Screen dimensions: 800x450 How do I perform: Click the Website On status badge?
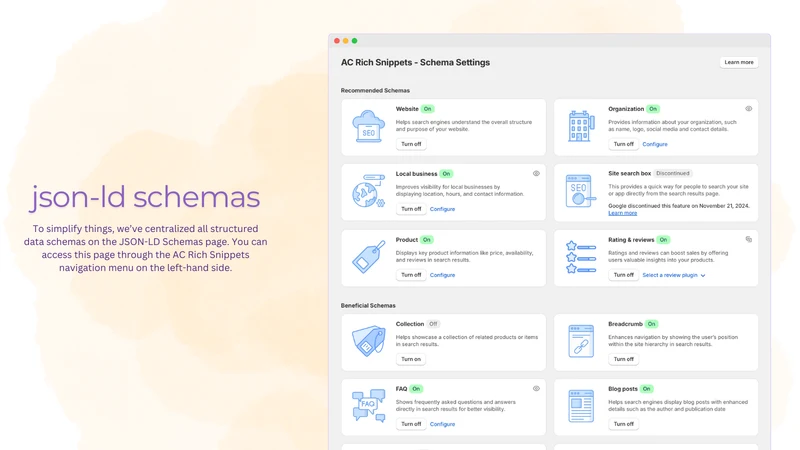click(x=428, y=109)
